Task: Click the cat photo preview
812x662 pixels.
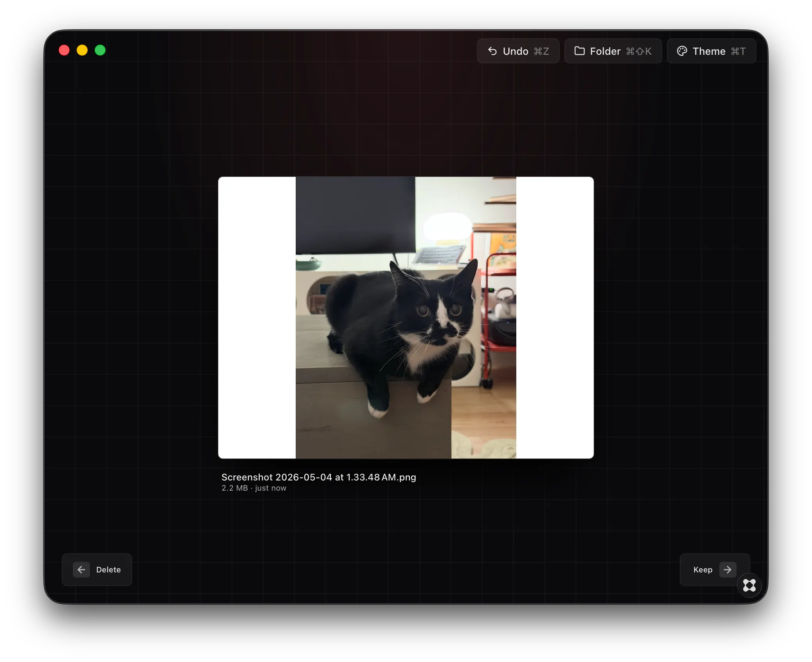Action: point(406,318)
